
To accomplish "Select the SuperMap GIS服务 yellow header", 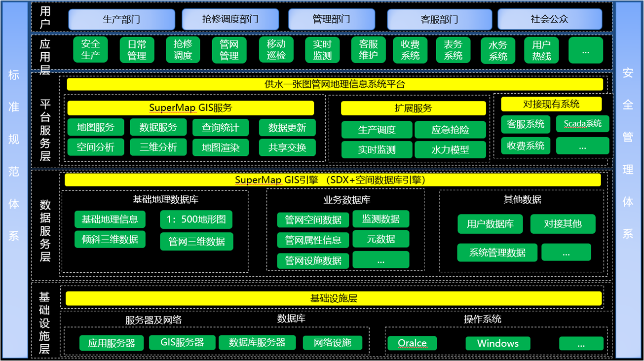I will tap(190, 108).
